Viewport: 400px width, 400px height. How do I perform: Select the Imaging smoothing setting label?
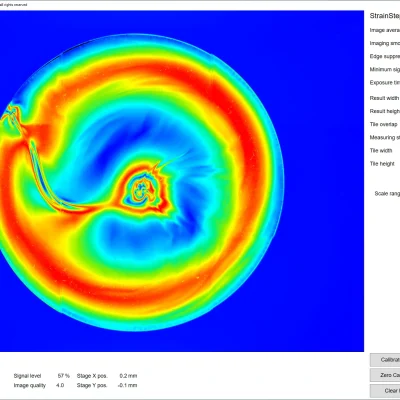point(385,43)
